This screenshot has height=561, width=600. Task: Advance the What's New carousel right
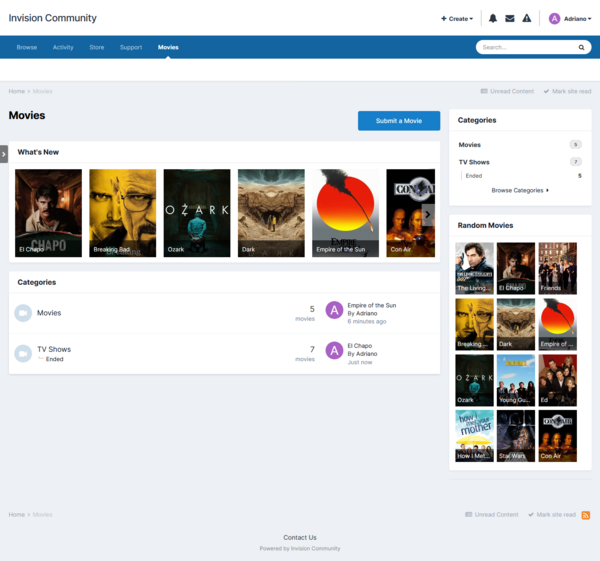[x=428, y=214]
